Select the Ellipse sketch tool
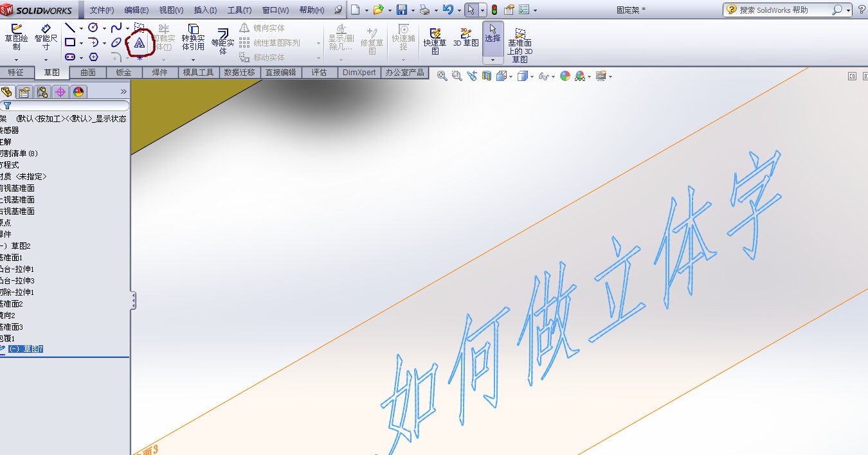 click(116, 42)
